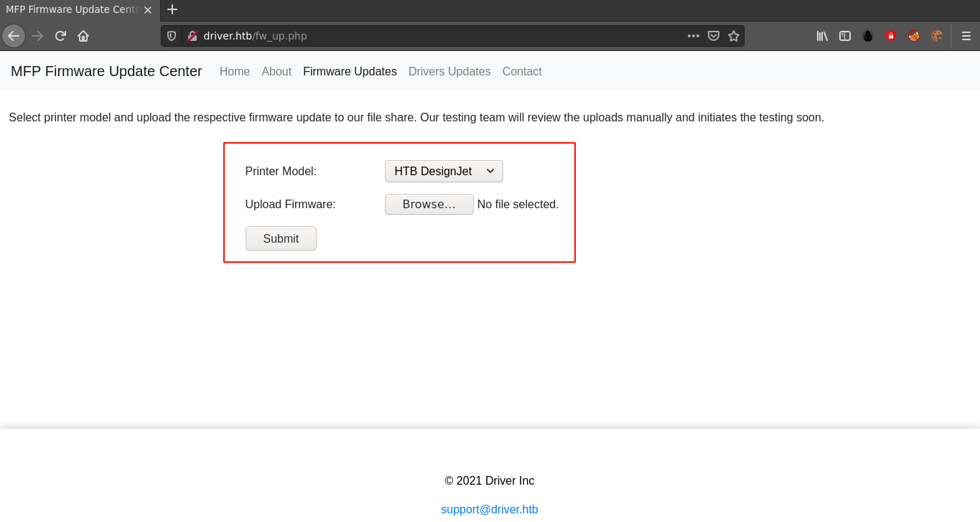
Task: Click the browser back arrow button
Action: [14, 36]
